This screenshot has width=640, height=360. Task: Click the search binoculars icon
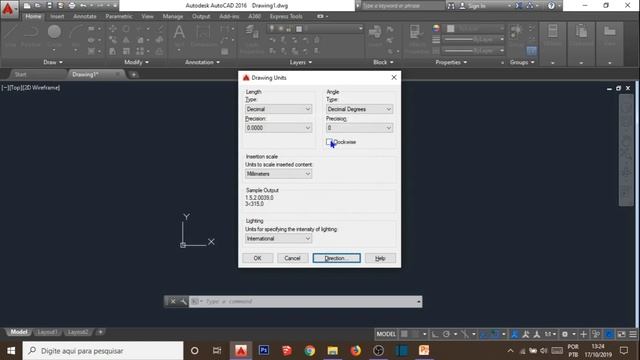(x=451, y=6)
